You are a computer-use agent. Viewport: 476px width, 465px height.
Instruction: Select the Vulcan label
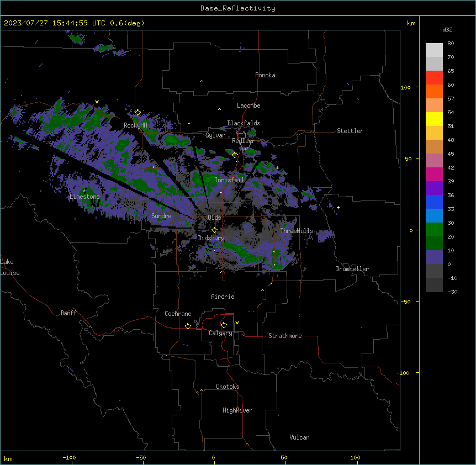[299, 437]
